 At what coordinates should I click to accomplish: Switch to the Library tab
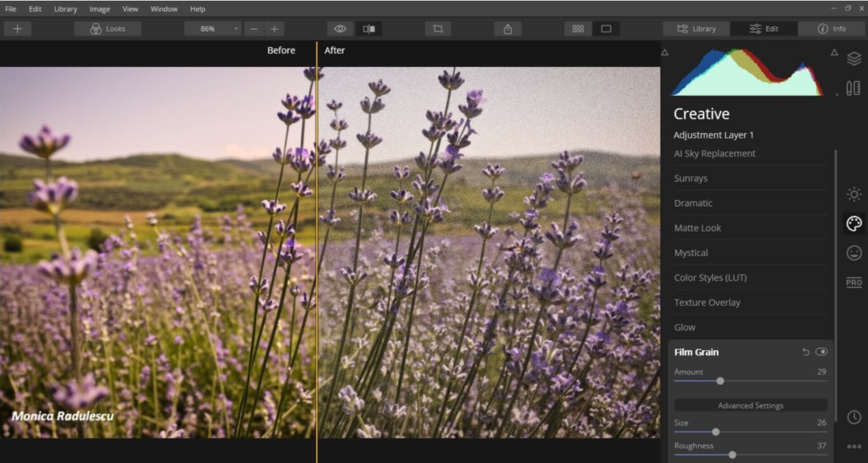[x=696, y=29]
